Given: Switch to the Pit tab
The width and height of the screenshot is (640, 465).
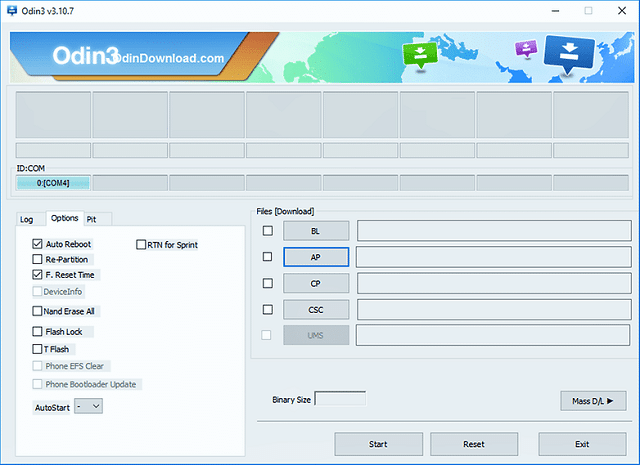Looking at the screenshot, I should point(92,219).
